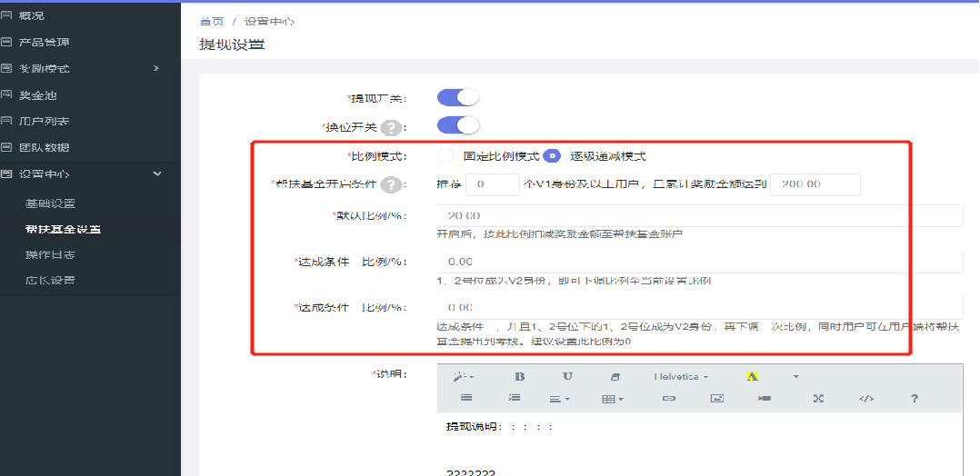Open 产品管理 in the sidebar
The height and width of the screenshot is (476, 980).
point(44,42)
